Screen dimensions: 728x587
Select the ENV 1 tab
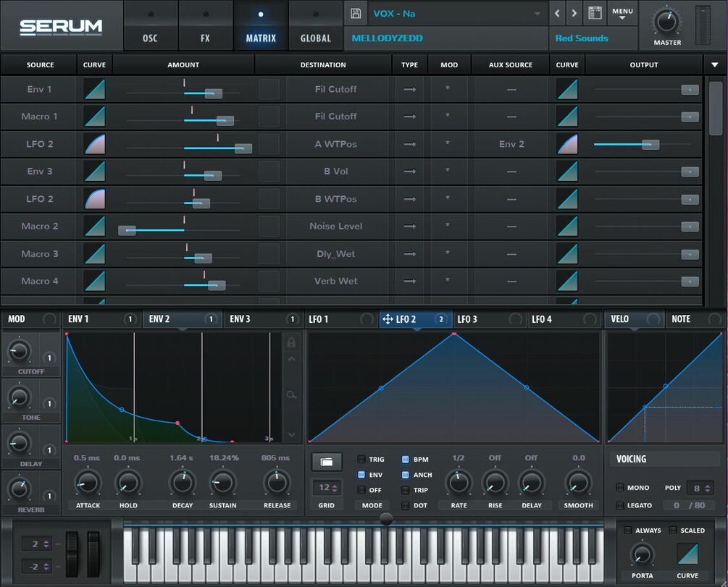(x=101, y=318)
